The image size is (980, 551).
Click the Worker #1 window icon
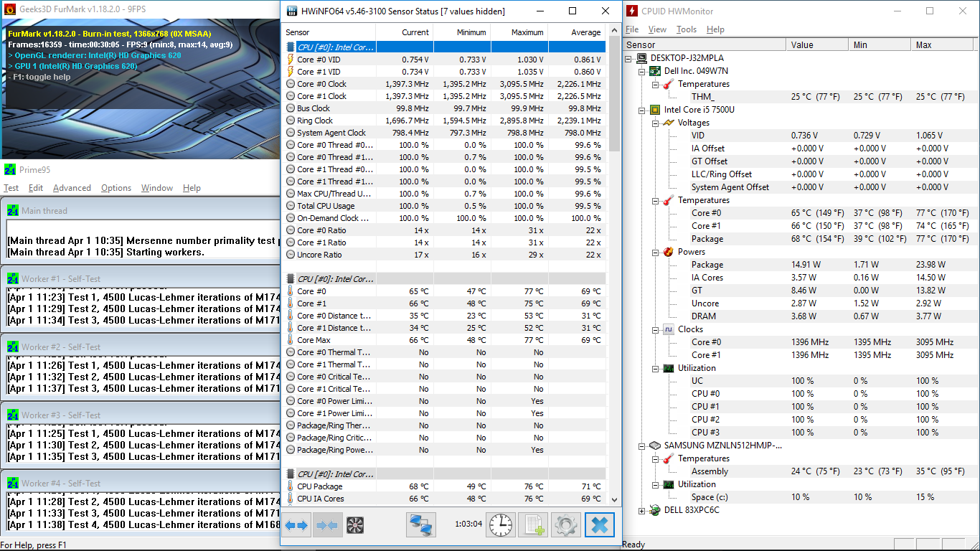(13, 278)
